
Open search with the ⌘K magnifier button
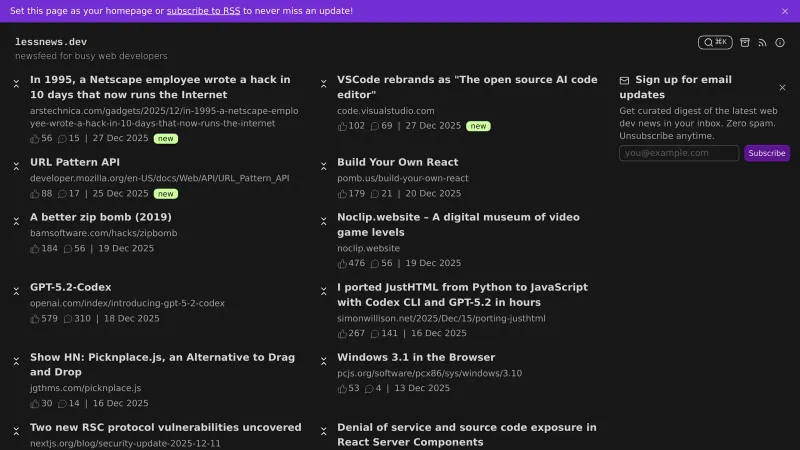715,42
